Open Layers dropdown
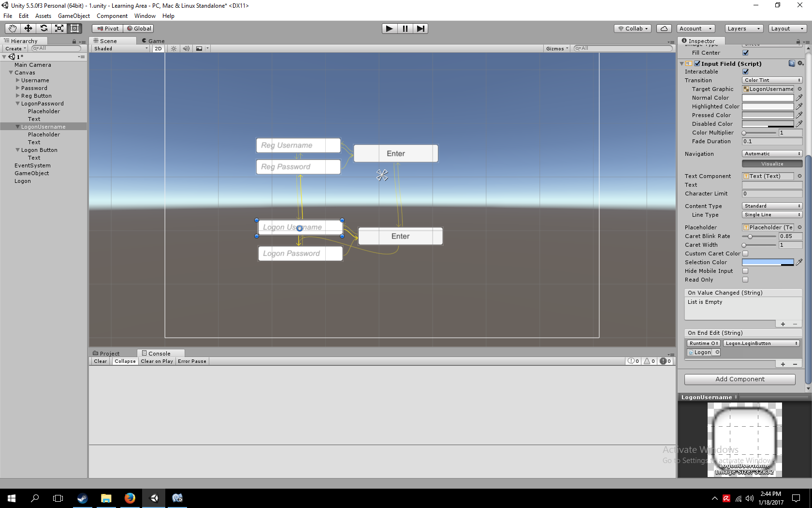 pyautogui.click(x=744, y=29)
